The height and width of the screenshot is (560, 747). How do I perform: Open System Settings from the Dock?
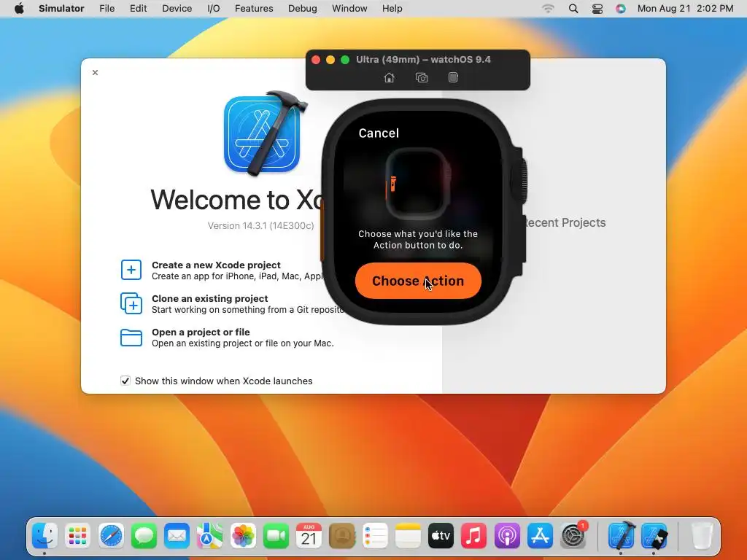[573, 536]
